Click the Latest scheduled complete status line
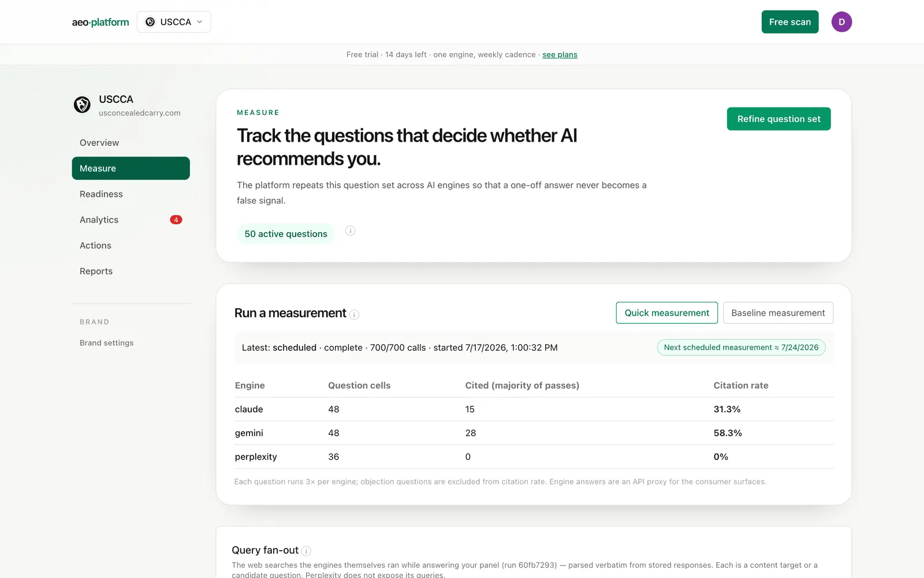 (x=400, y=347)
